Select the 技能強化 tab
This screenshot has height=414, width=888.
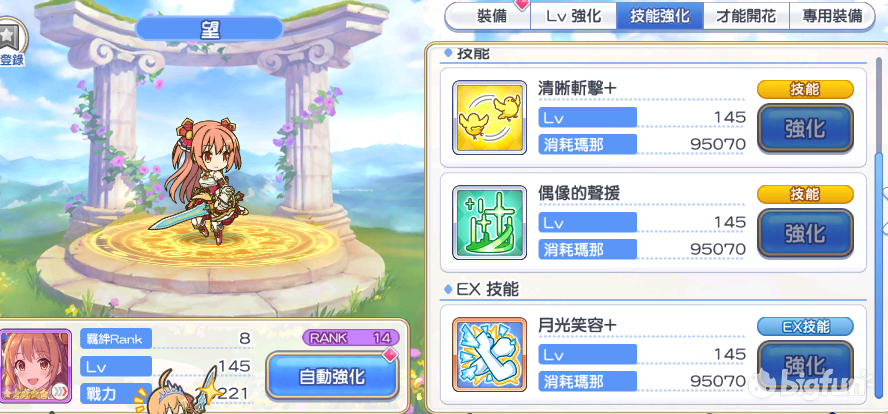click(x=660, y=16)
